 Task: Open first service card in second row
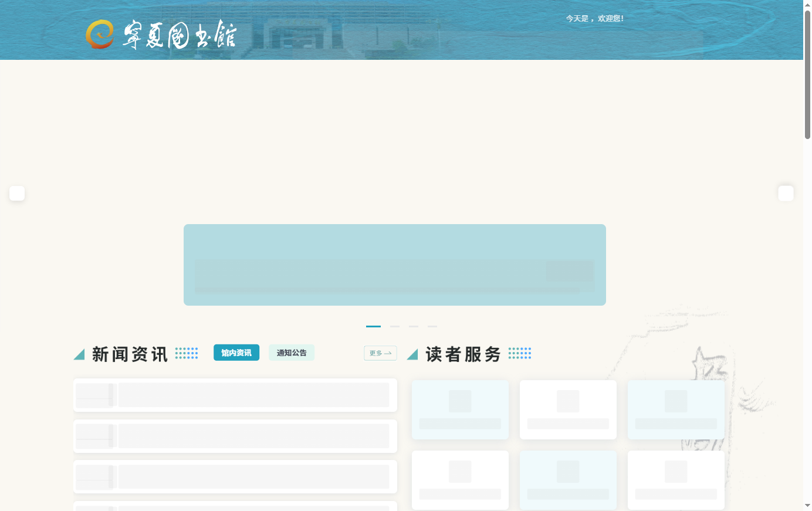460,480
